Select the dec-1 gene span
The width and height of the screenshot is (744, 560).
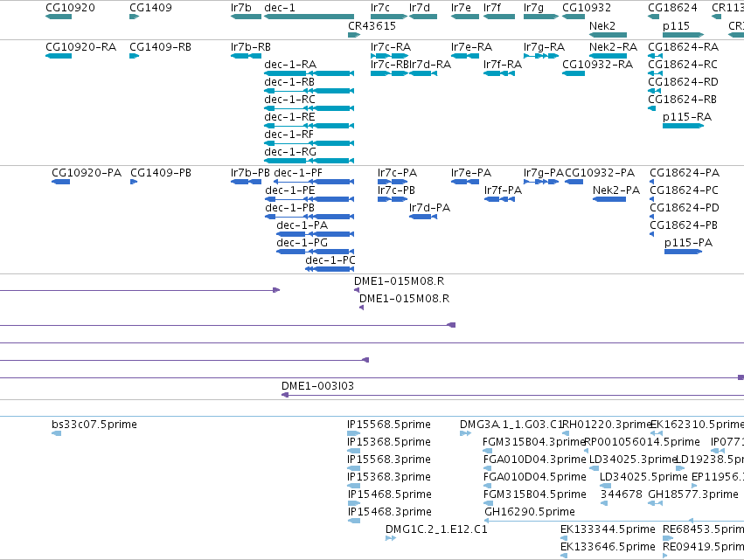click(309, 17)
